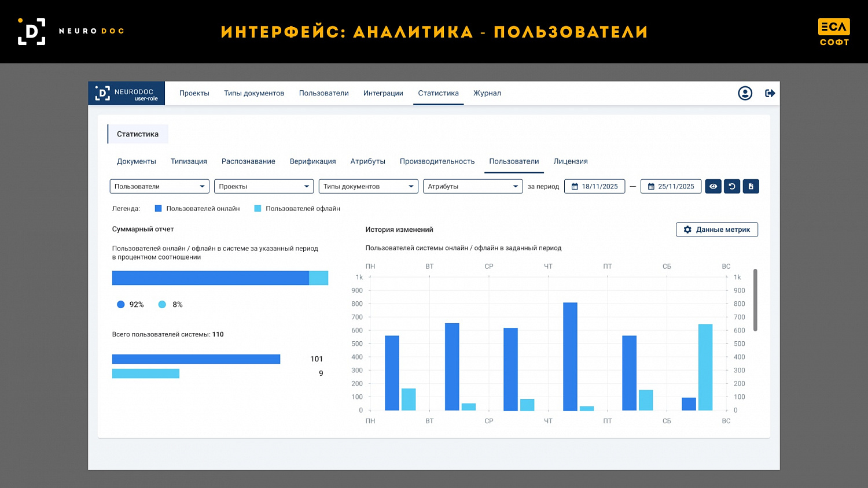This screenshot has width=868, height=488.
Task: Open the Проекты filter dropdown
Action: coord(264,186)
